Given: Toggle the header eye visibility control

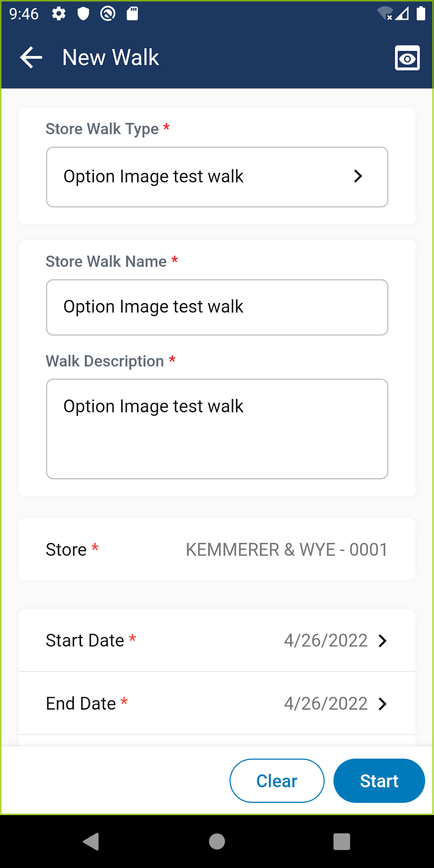Looking at the screenshot, I should point(407,57).
